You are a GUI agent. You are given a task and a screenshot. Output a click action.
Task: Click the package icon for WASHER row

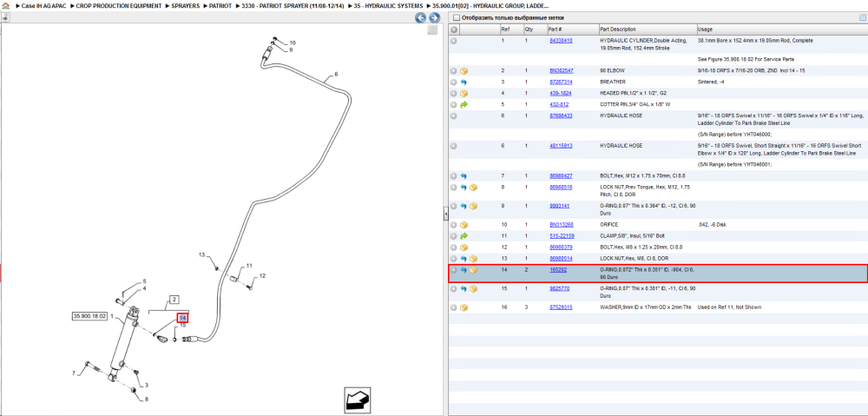[464, 307]
